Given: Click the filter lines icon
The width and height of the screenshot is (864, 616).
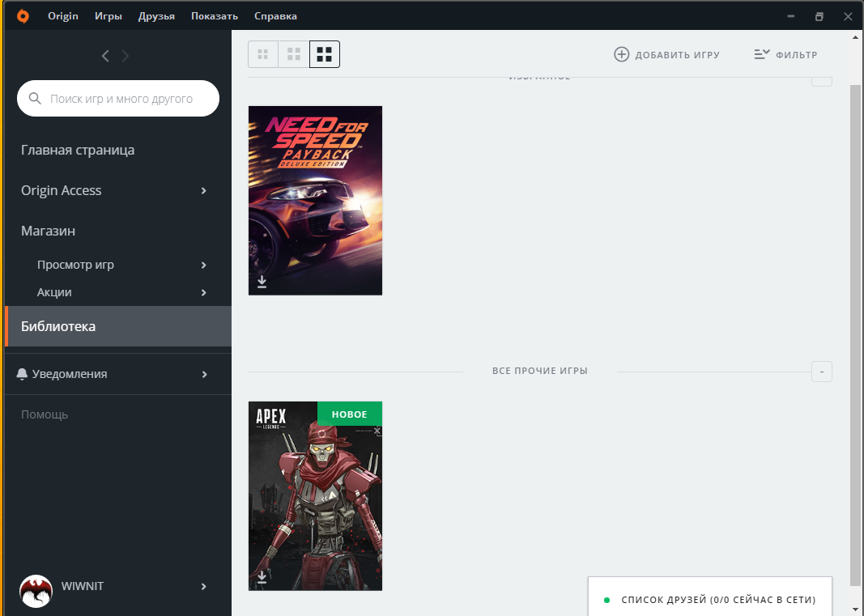Looking at the screenshot, I should (761, 54).
